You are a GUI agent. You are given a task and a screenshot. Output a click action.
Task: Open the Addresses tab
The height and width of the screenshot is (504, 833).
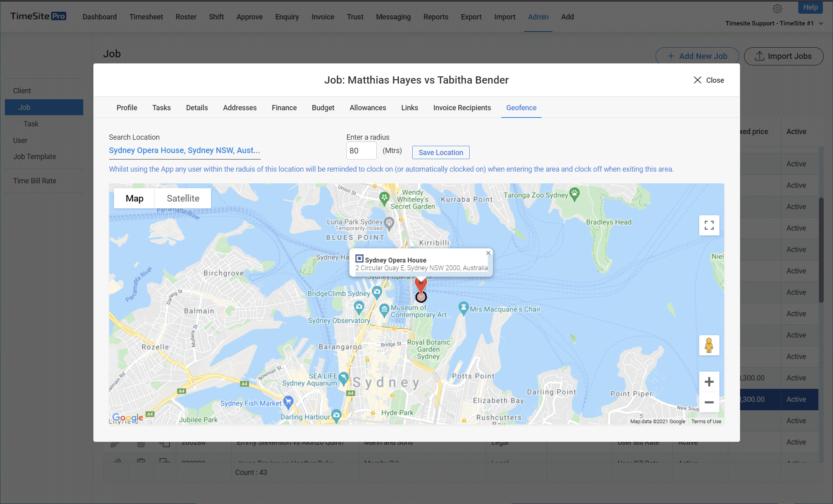tap(240, 108)
